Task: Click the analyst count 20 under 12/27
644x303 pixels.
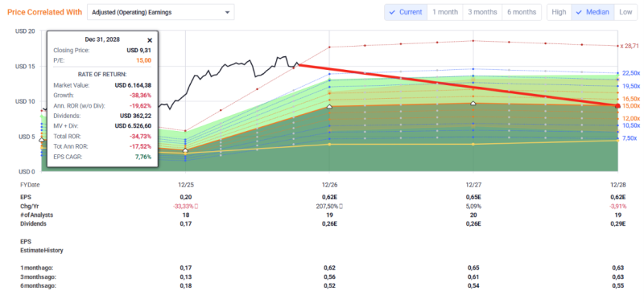Action: (473, 215)
